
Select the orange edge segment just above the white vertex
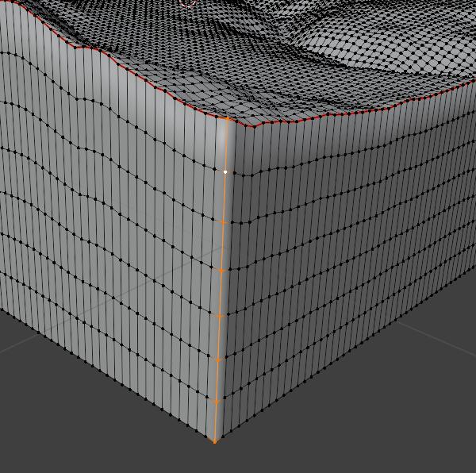[226, 145]
